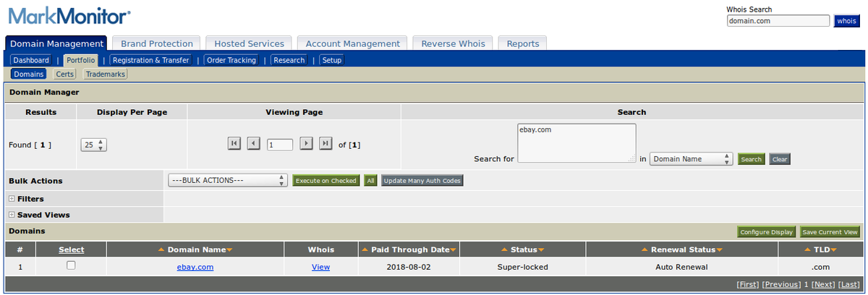Expand the Saved Views section
Screen dimensions: 868x295
click(12, 215)
